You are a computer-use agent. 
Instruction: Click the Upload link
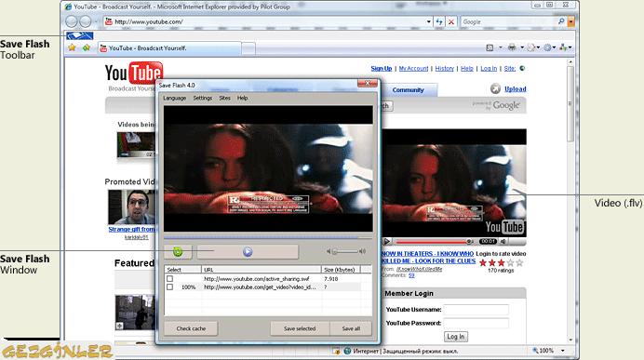pyautogui.click(x=515, y=89)
